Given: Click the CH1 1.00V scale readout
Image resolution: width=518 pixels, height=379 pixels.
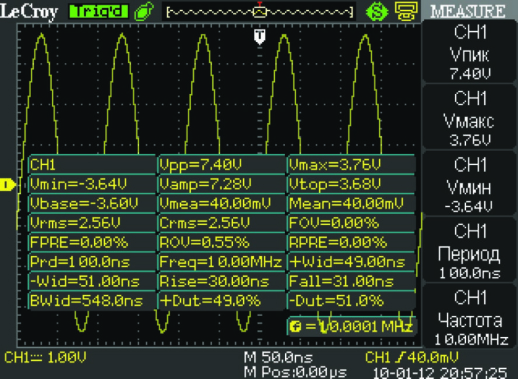Looking at the screenshot, I should pos(45,358).
